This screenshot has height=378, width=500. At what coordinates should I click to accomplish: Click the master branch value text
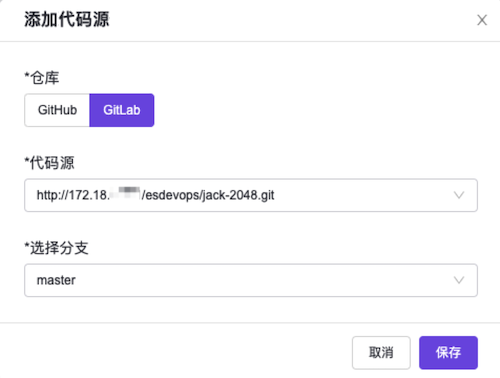point(56,280)
